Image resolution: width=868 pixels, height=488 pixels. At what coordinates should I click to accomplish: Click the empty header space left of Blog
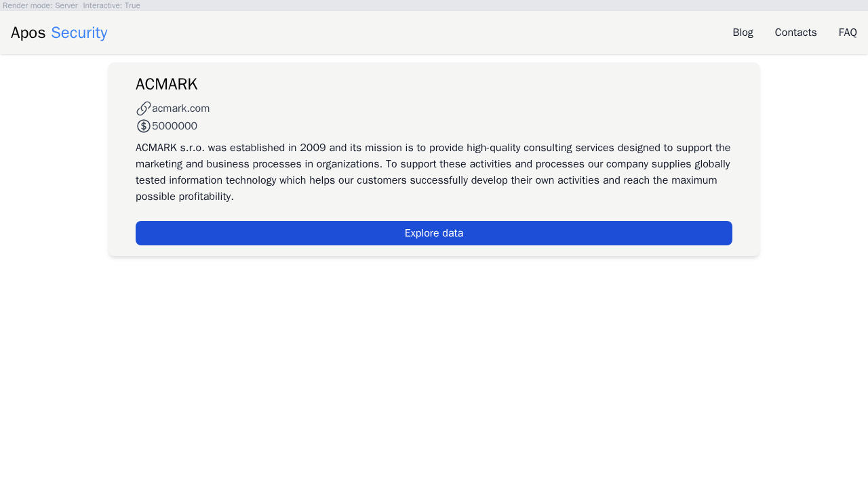(420, 33)
